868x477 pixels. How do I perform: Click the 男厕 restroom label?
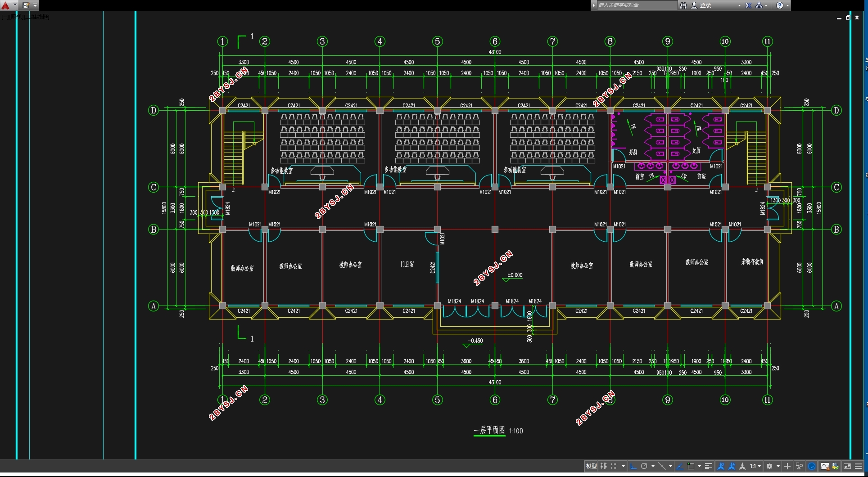[633, 152]
